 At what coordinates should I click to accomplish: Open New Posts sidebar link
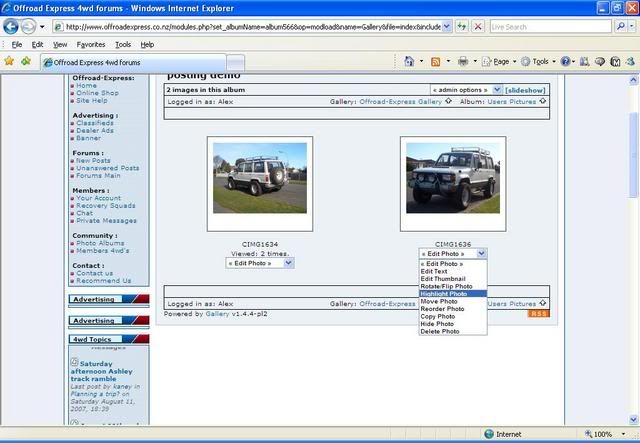pyautogui.click(x=93, y=160)
